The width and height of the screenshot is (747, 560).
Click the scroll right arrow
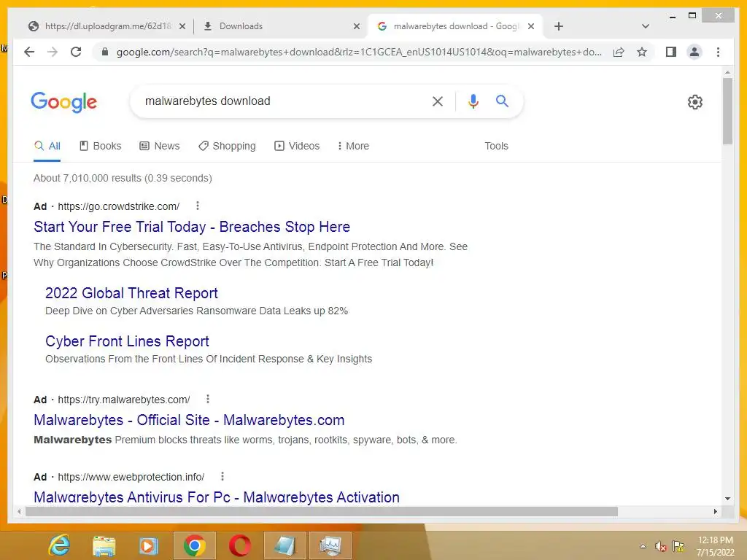[x=715, y=511]
